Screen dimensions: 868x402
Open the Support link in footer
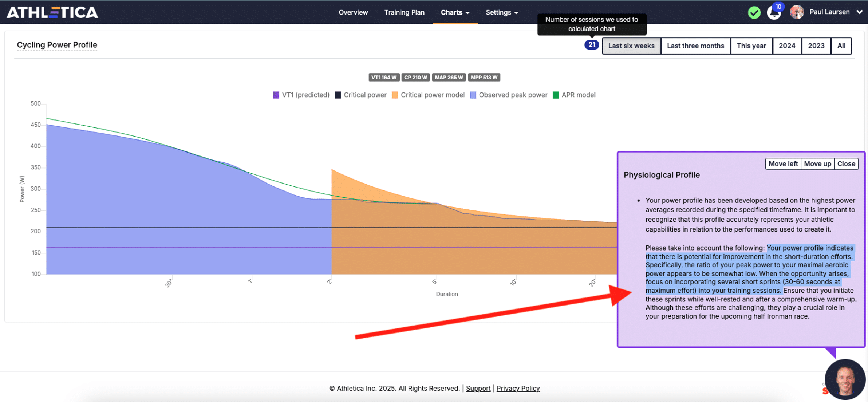(478, 388)
